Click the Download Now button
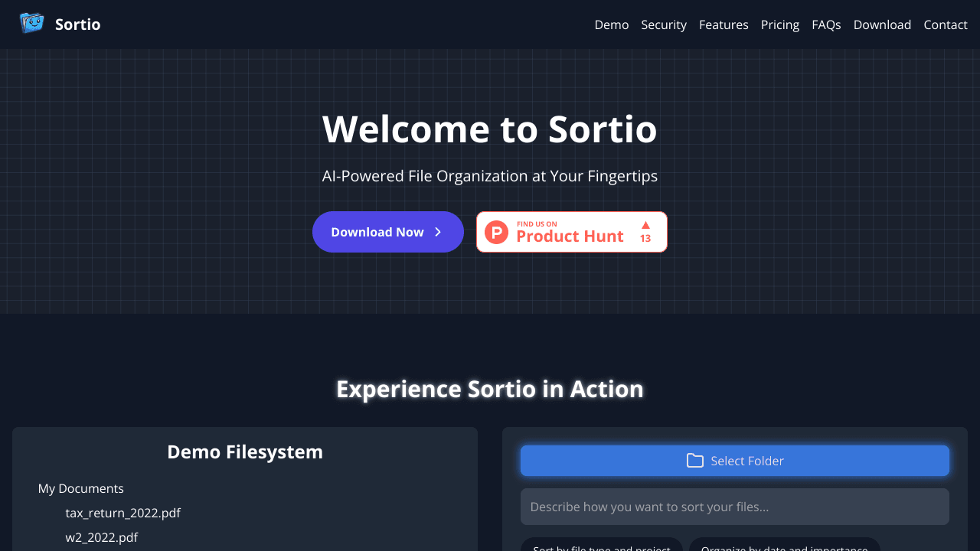 387,232
